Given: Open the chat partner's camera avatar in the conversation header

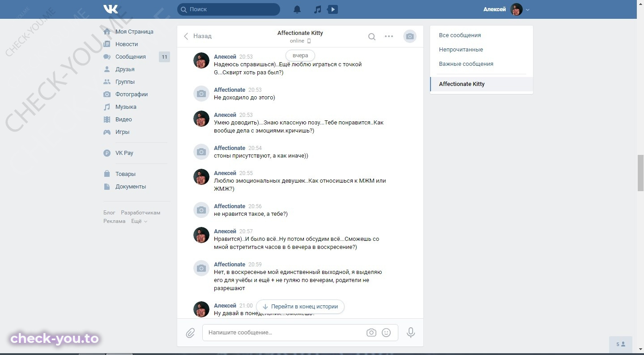Looking at the screenshot, I should click(410, 36).
